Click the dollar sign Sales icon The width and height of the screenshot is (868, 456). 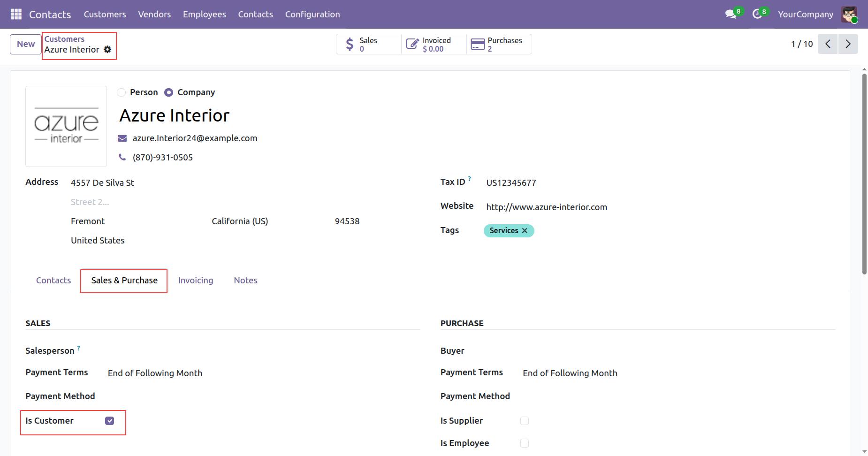350,44
